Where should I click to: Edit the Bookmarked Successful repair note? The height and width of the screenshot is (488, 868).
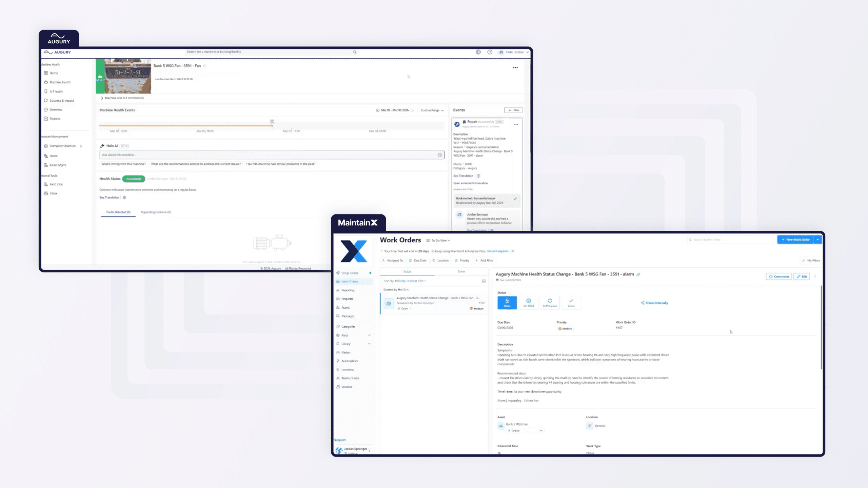click(x=515, y=199)
